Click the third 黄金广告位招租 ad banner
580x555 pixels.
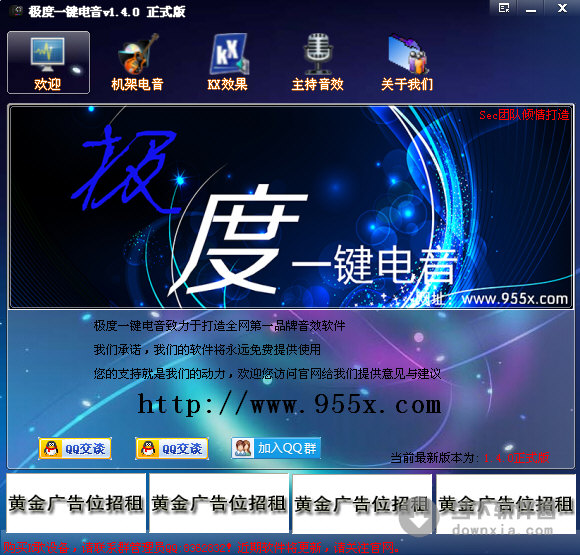[x=362, y=503]
